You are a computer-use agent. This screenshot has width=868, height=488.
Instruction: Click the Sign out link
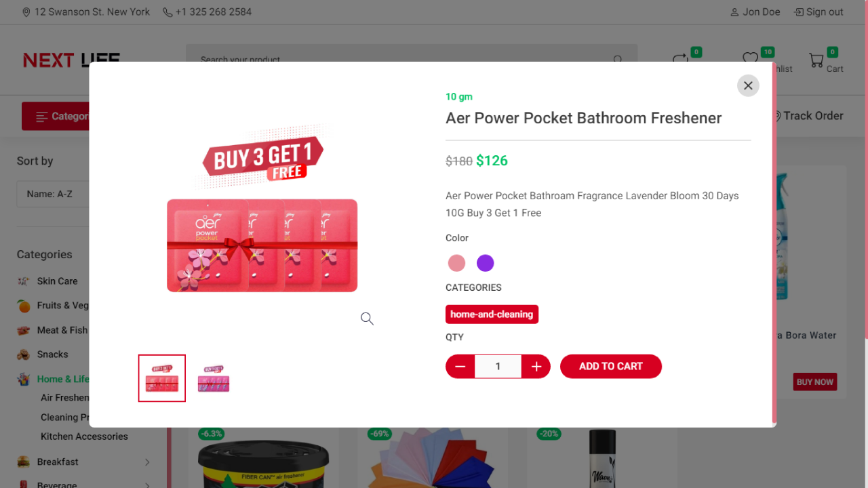(819, 12)
